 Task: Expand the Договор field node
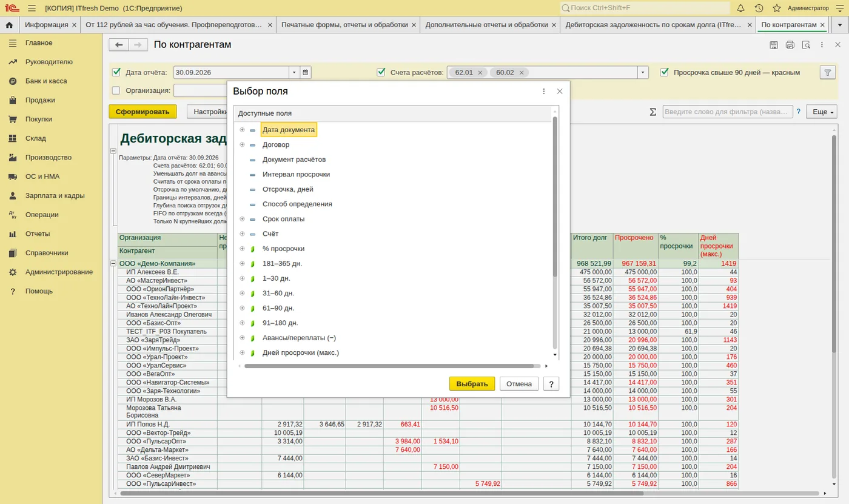(x=242, y=144)
